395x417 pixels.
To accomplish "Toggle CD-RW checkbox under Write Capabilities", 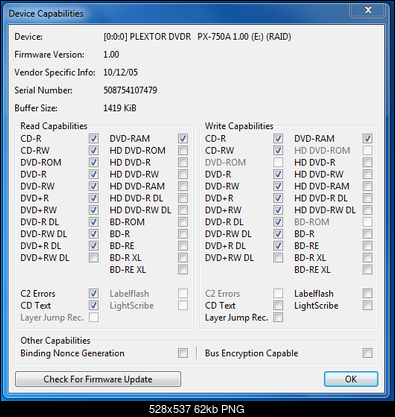I will [x=278, y=150].
